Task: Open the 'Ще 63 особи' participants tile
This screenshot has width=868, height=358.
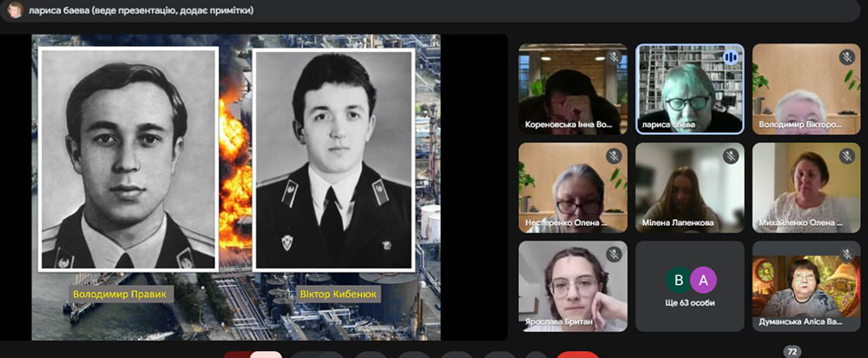Action: coord(689,286)
